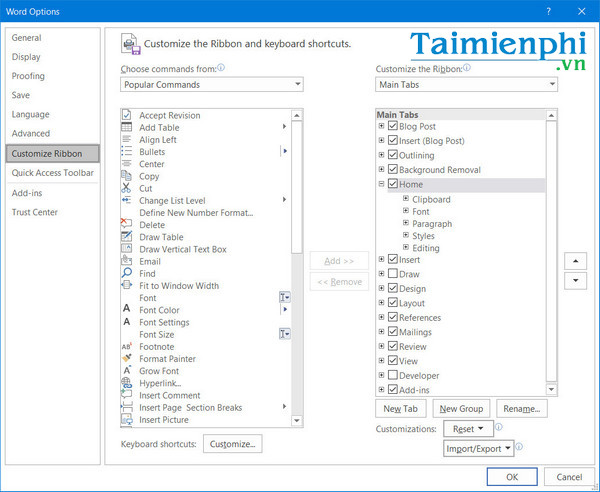The image size is (600, 492).
Task: Uncheck the Design tab checkbox
Action: (393, 288)
